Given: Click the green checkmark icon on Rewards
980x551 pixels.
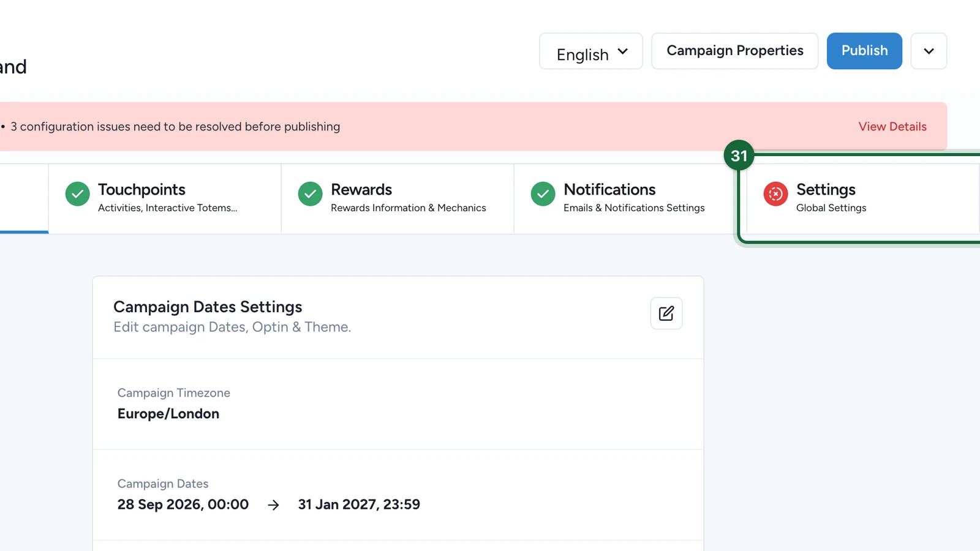Looking at the screenshot, I should pos(311,194).
